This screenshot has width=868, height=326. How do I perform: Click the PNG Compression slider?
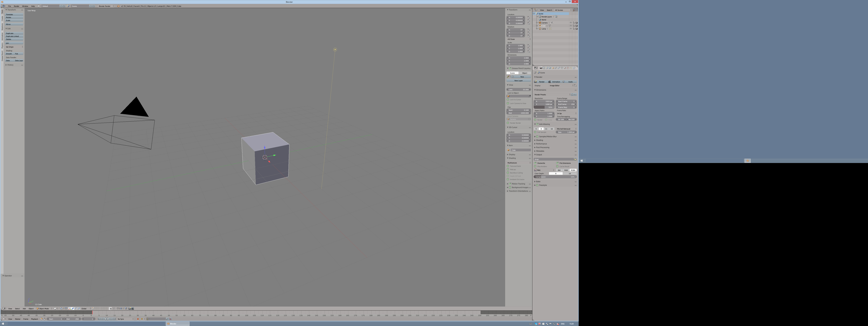[x=555, y=177]
